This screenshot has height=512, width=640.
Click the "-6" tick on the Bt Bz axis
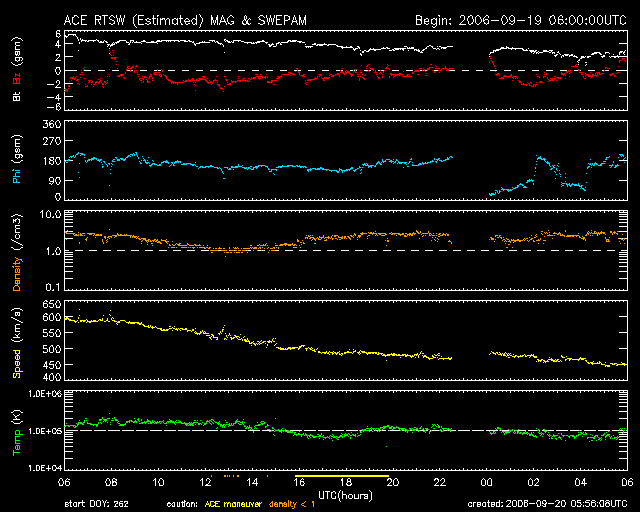click(56, 107)
